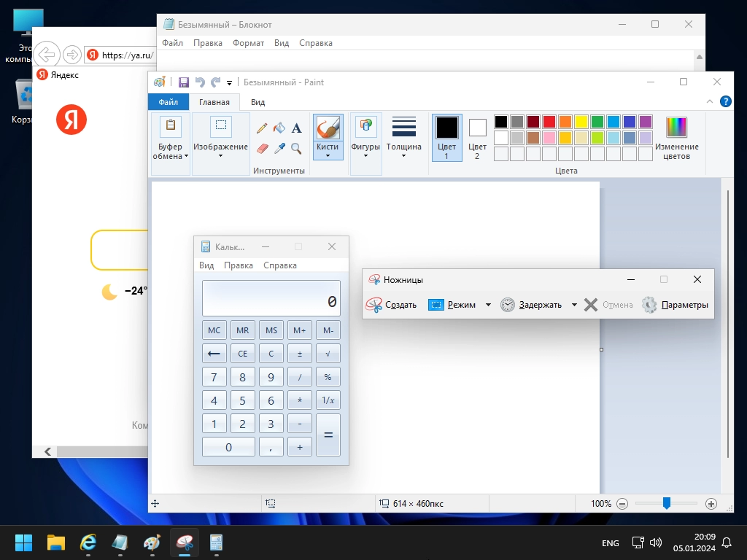This screenshot has height=560, width=747.
Task: Switch to the Вид ribbon tab in Paint
Action: click(x=258, y=102)
